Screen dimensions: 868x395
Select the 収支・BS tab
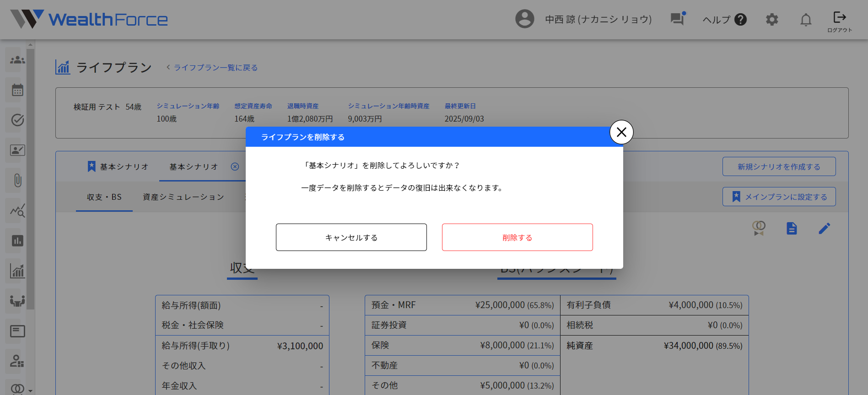[x=104, y=197]
